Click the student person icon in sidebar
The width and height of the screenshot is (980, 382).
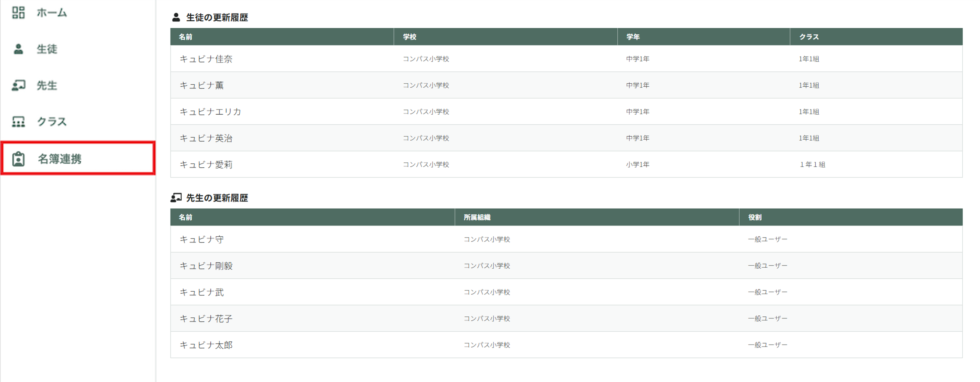(x=18, y=49)
